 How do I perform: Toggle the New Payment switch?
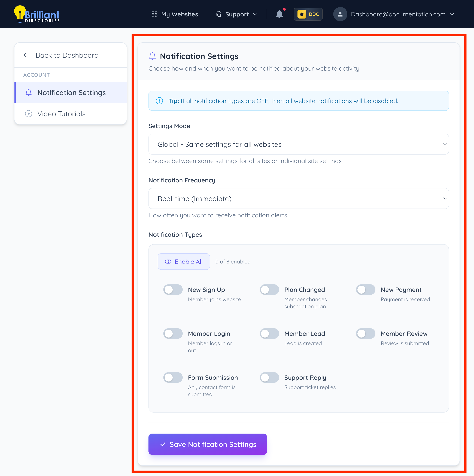pyautogui.click(x=365, y=290)
